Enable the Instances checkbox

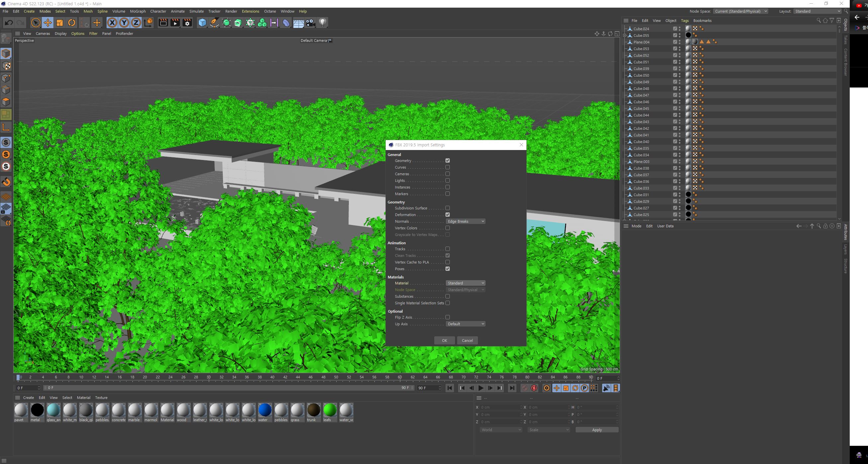point(447,187)
